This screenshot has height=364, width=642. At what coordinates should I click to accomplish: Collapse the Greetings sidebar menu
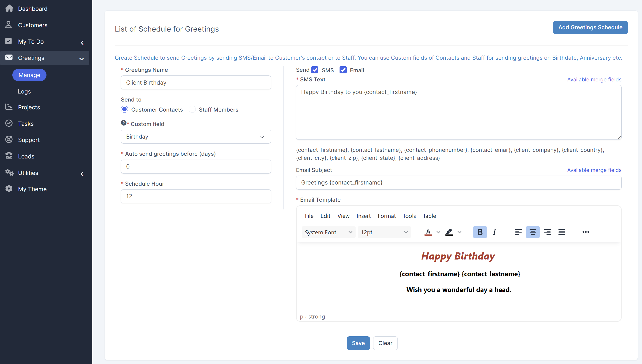(x=81, y=59)
